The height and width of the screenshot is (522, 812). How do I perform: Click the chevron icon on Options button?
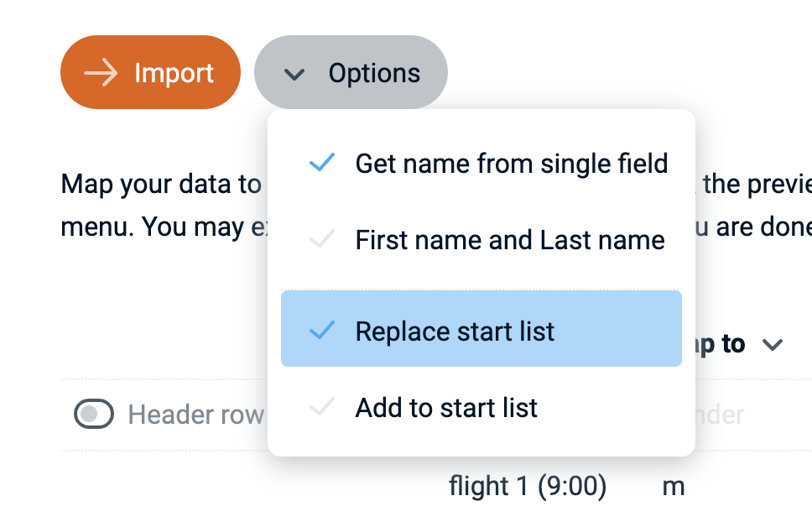[x=293, y=74]
